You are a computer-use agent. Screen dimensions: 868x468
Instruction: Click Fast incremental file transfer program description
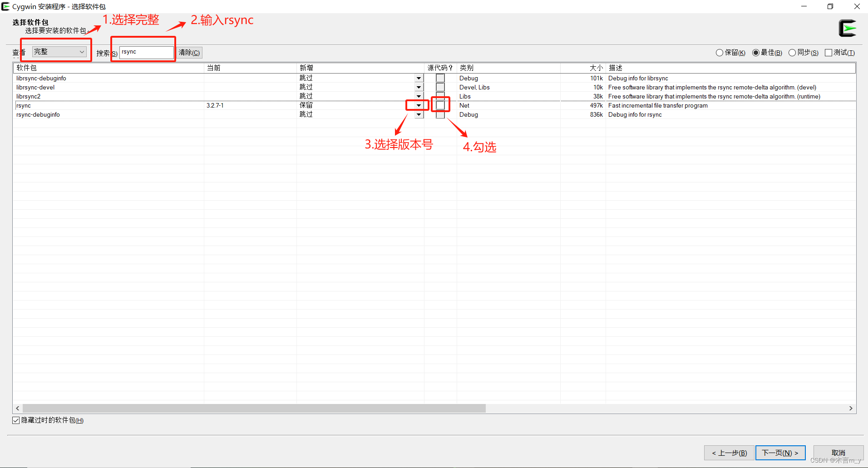click(x=658, y=105)
